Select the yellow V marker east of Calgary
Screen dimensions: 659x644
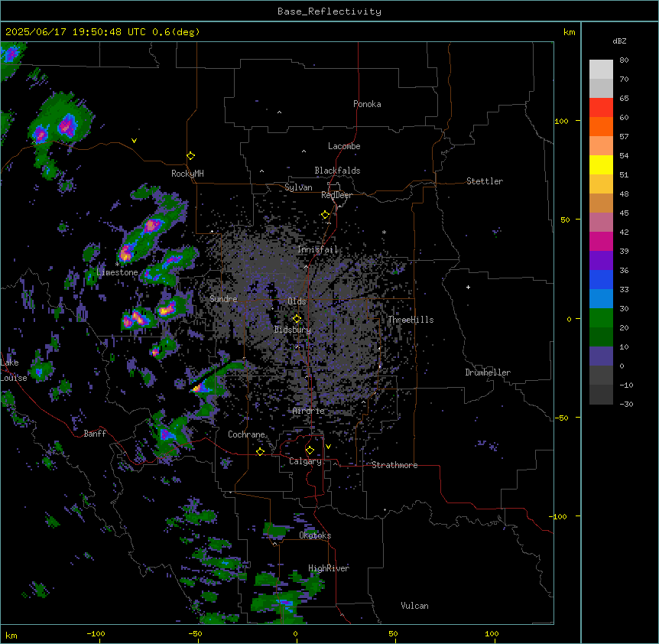(328, 447)
